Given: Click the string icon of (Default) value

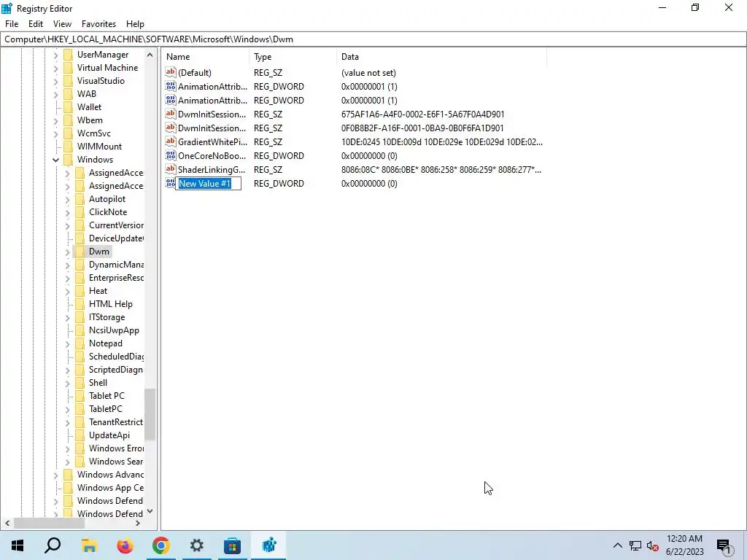Looking at the screenshot, I should (x=171, y=72).
